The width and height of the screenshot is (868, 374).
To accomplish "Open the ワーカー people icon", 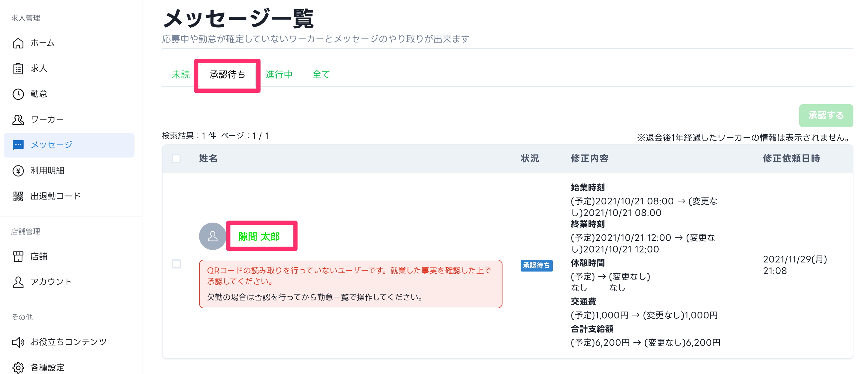I will click(x=19, y=119).
